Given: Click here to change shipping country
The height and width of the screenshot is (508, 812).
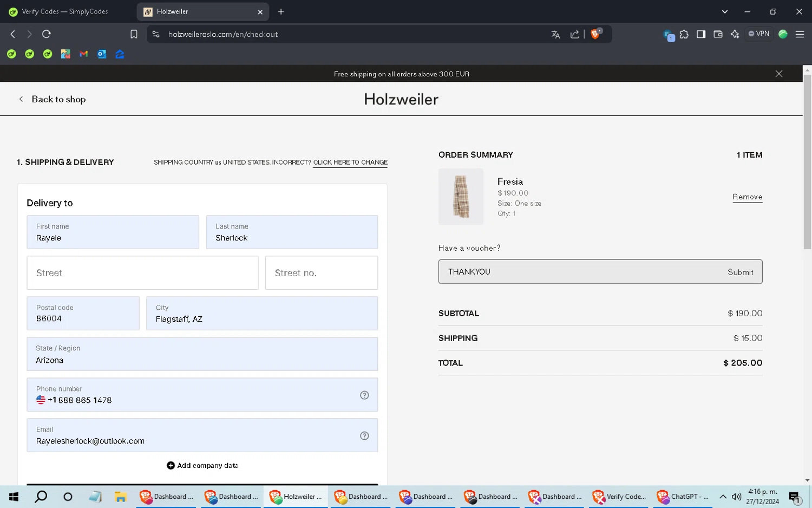Looking at the screenshot, I should 350,162.
